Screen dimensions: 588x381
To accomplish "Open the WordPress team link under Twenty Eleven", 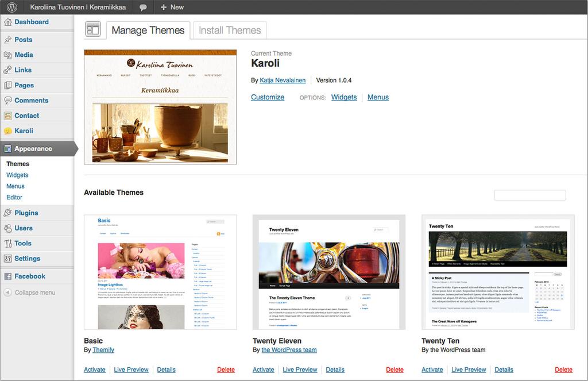I will pos(289,350).
